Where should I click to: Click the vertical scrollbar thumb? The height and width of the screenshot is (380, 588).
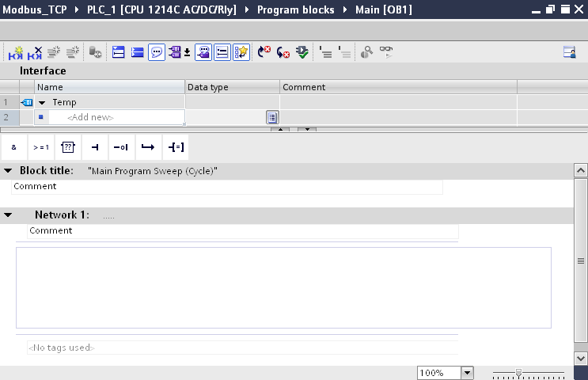point(581,260)
